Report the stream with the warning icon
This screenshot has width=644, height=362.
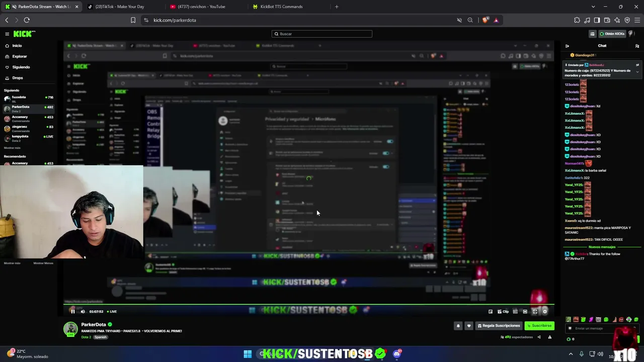tap(549, 337)
